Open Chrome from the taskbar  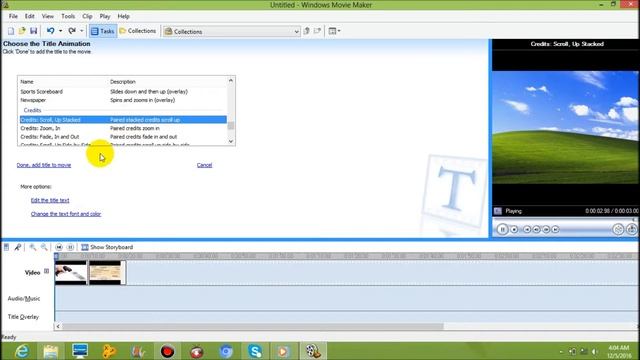coord(226,351)
